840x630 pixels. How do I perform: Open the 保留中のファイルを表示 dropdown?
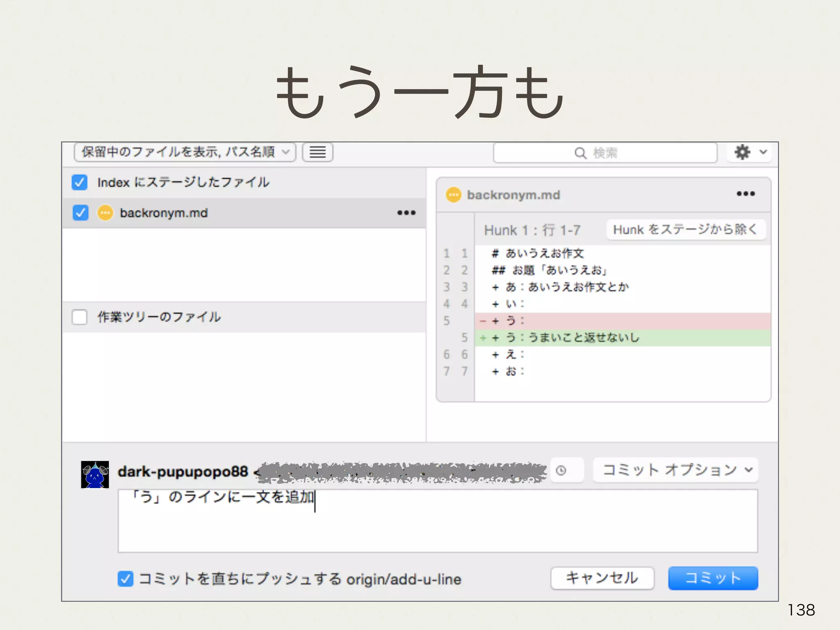click(x=185, y=152)
